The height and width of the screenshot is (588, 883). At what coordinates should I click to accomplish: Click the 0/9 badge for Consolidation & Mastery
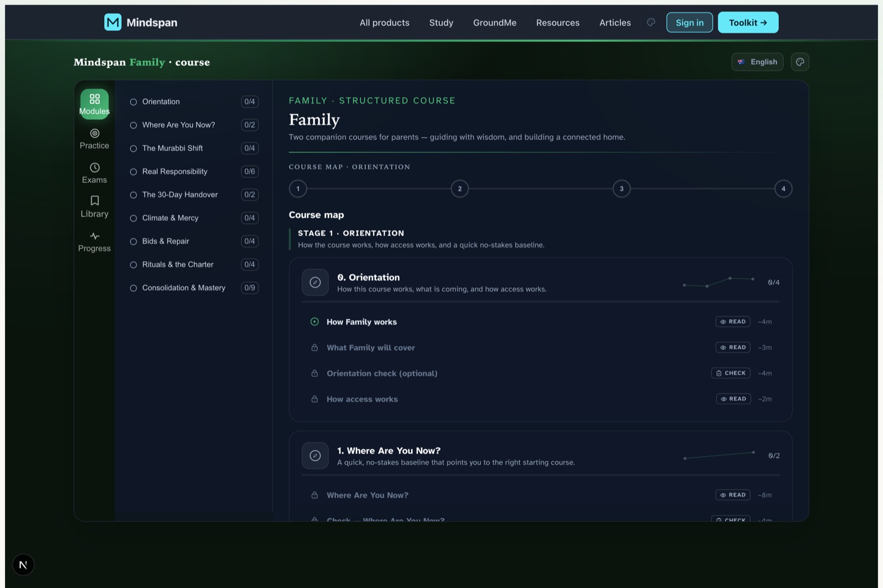249,288
